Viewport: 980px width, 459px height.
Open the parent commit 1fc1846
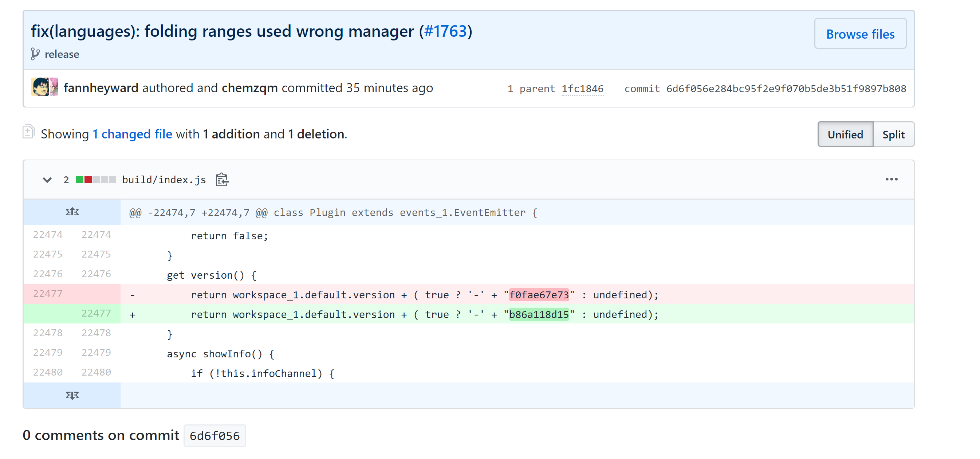pos(582,88)
